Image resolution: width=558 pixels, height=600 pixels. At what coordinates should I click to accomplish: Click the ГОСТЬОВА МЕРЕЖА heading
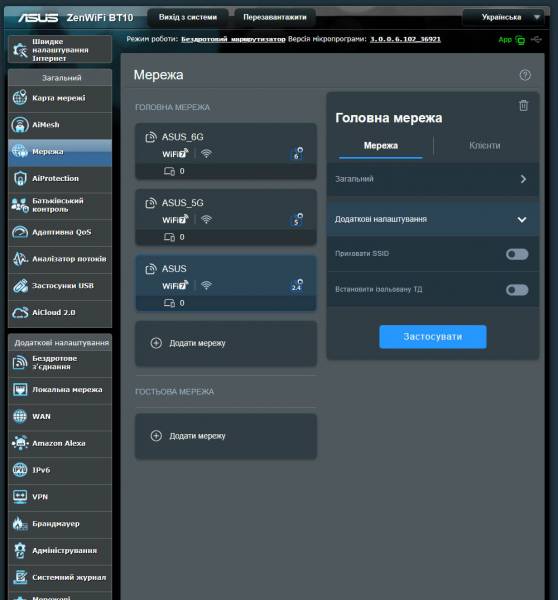coord(175,392)
